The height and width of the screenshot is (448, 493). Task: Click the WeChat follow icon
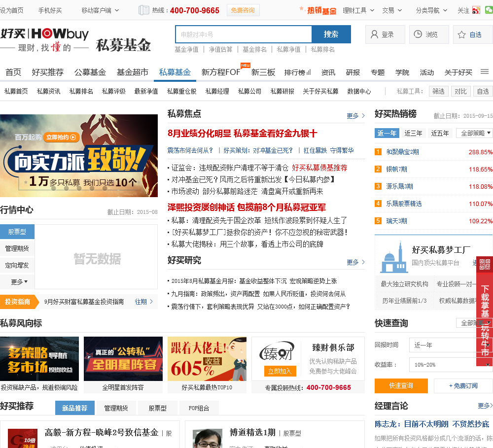tap(489, 10)
